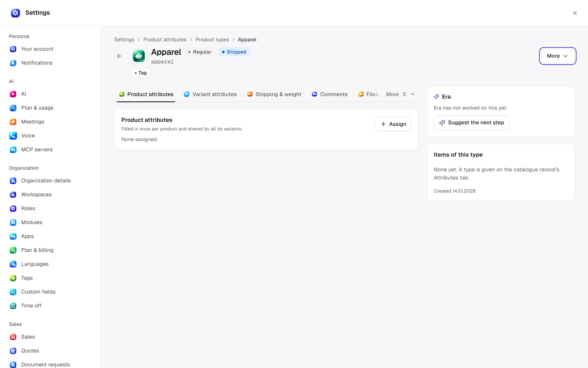Click the Notifications bell icon

13,63
